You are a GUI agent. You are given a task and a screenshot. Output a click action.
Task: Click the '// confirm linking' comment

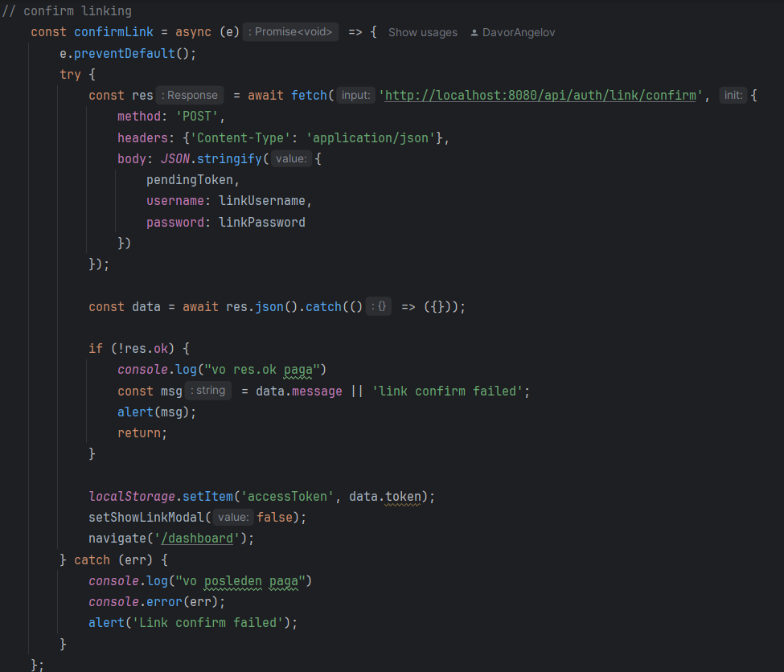tap(68, 11)
